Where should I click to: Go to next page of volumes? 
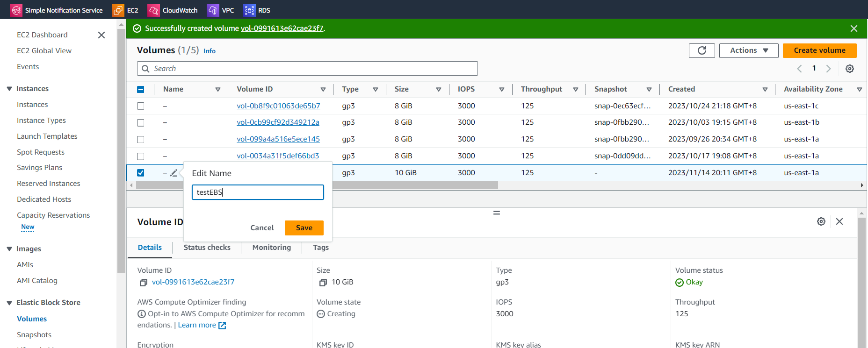(828, 69)
